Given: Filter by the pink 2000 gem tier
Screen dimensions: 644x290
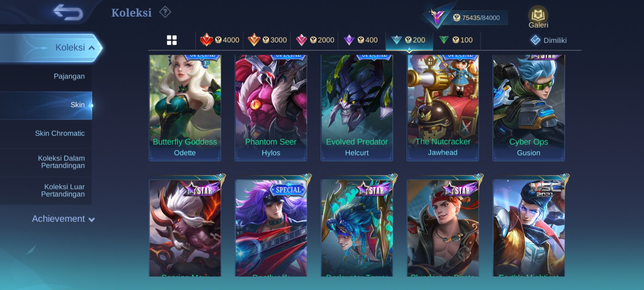Looking at the screenshot, I should 315,40.
